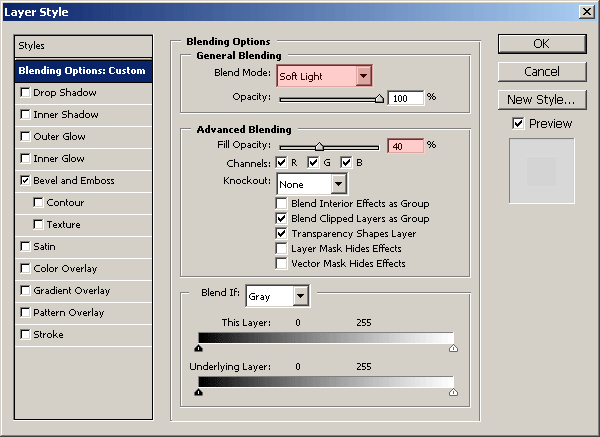This screenshot has height=437, width=600.
Task: Enable the Contour checkbox
Action: [38, 202]
